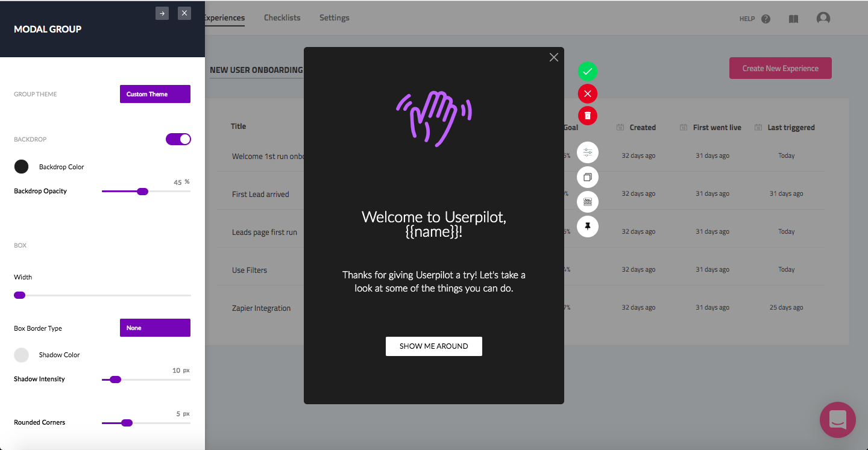Select the 'Welcome to Userpilot, {{name}}!' heading
Screen dimensions: 868x450
[434, 225]
